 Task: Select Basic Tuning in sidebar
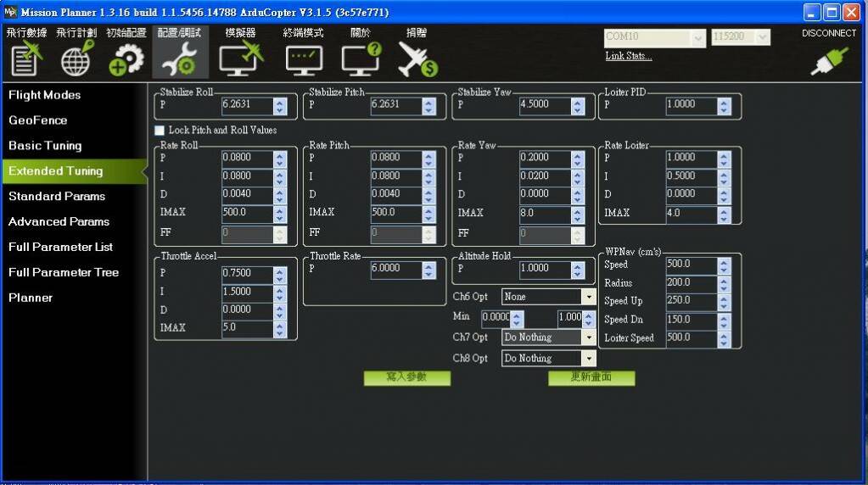pos(45,146)
